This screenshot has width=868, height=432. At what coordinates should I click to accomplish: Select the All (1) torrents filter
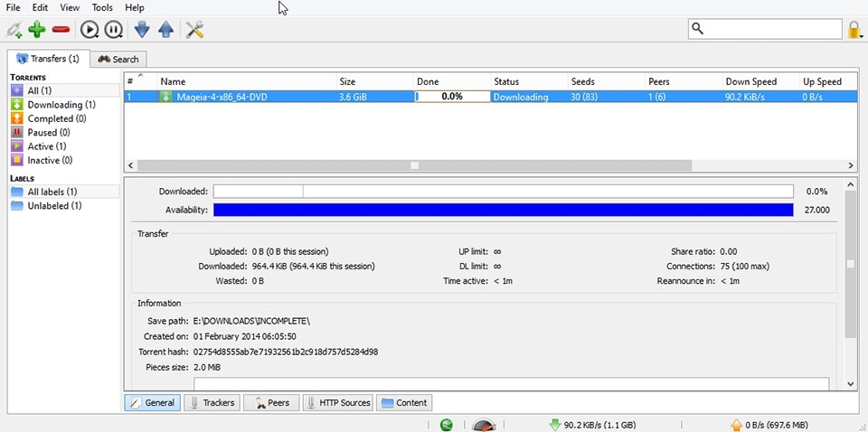click(x=64, y=90)
